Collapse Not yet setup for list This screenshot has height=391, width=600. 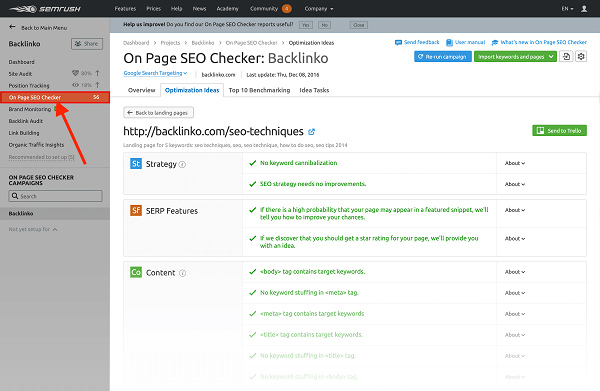33,229
